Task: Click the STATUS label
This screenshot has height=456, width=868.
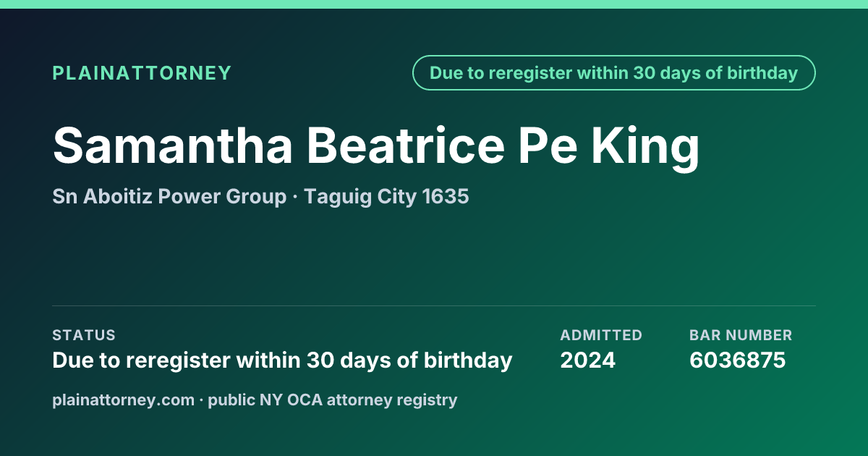Action: tap(84, 335)
